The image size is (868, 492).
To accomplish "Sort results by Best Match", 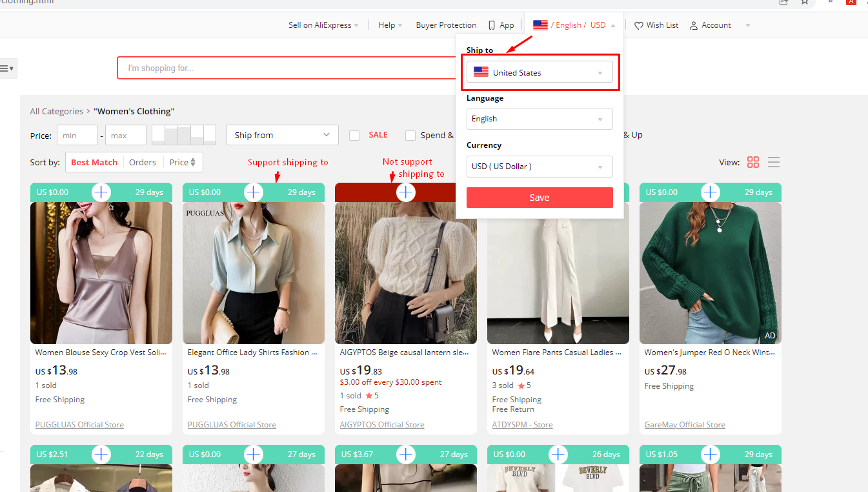I will pos(94,162).
